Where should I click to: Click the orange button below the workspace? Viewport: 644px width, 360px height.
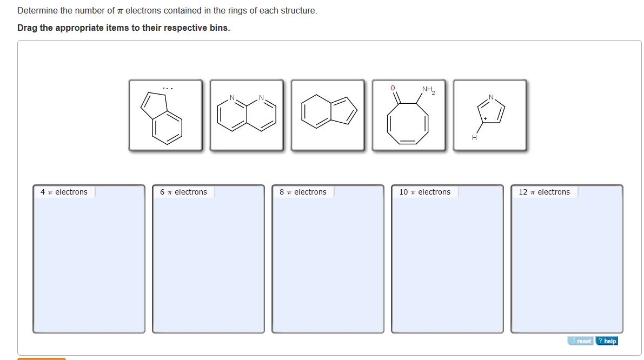[x=42, y=358]
